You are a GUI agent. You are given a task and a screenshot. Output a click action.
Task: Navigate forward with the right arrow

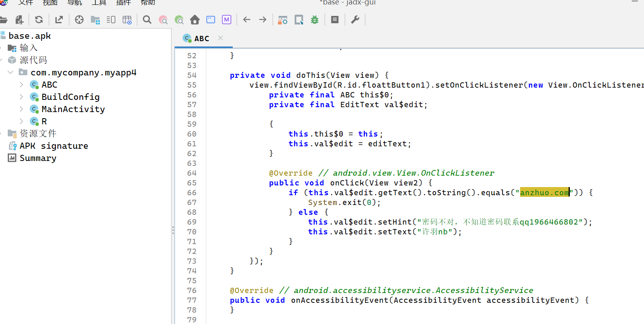tap(263, 20)
